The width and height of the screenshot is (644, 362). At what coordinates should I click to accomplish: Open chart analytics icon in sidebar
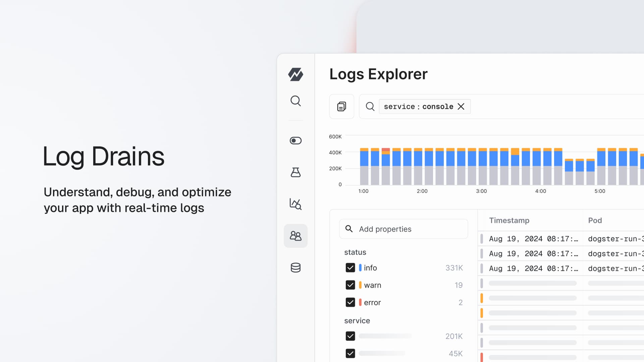[296, 204]
